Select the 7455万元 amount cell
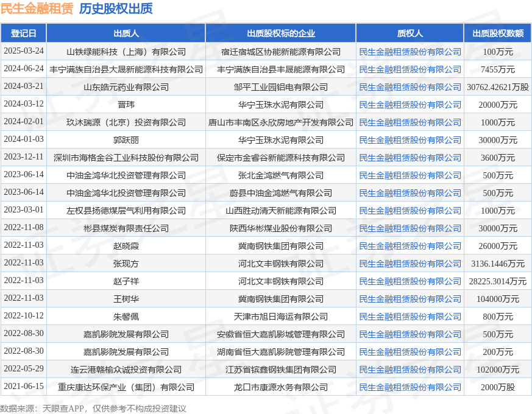 pos(498,69)
